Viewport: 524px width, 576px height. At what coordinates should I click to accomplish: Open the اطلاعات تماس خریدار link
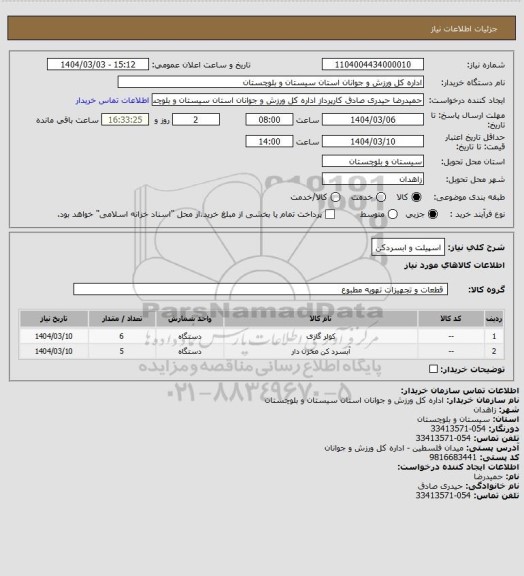[x=112, y=100]
